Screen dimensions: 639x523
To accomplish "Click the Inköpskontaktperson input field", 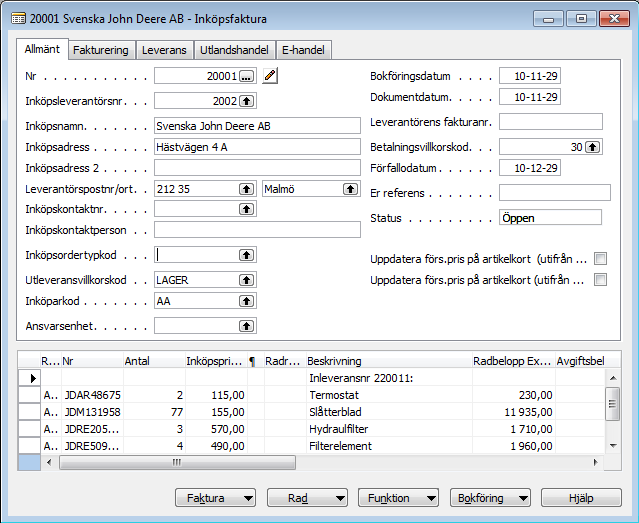I will coord(258,230).
